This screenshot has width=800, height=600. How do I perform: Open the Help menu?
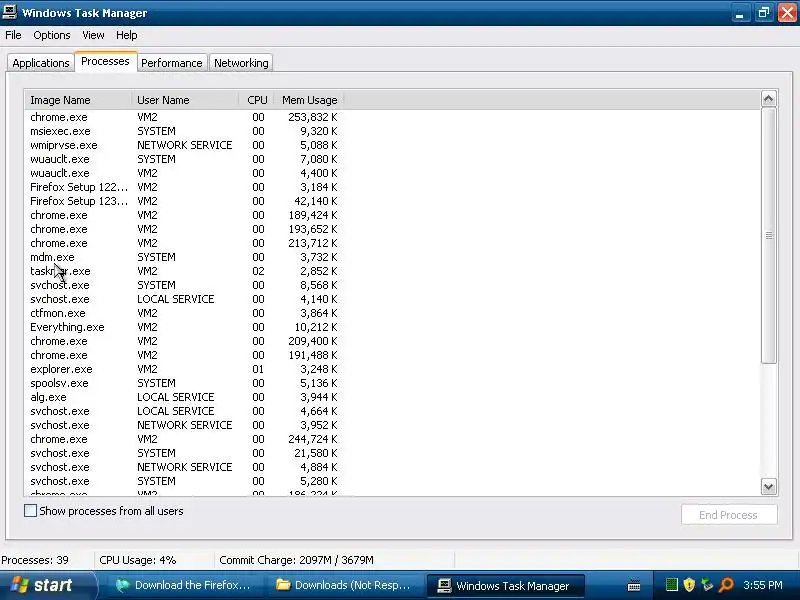pyautogui.click(x=127, y=35)
